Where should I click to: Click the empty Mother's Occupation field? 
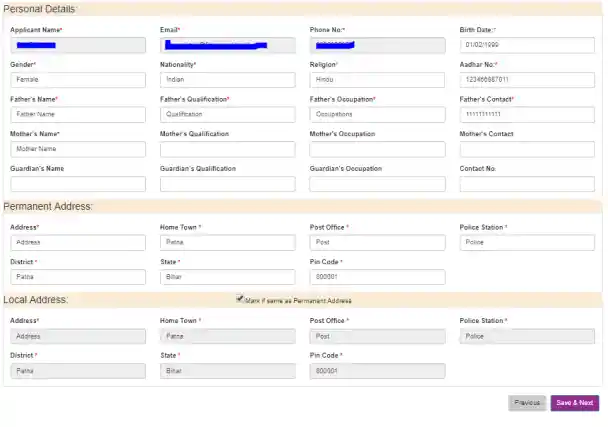pos(377,149)
